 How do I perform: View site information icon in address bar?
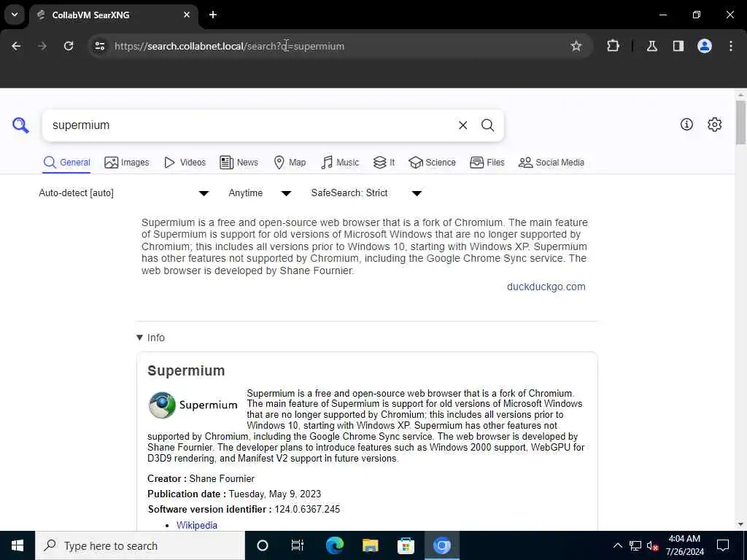coord(99,46)
